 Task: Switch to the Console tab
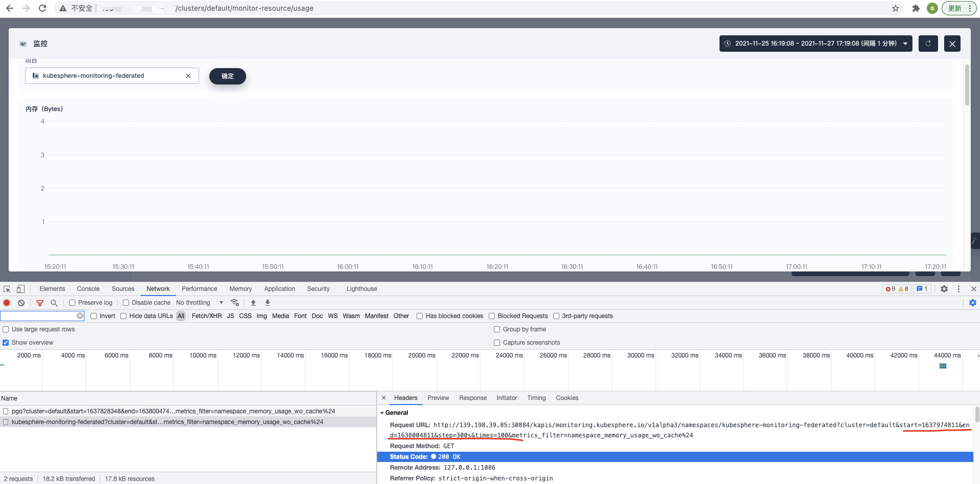[88, 288]
